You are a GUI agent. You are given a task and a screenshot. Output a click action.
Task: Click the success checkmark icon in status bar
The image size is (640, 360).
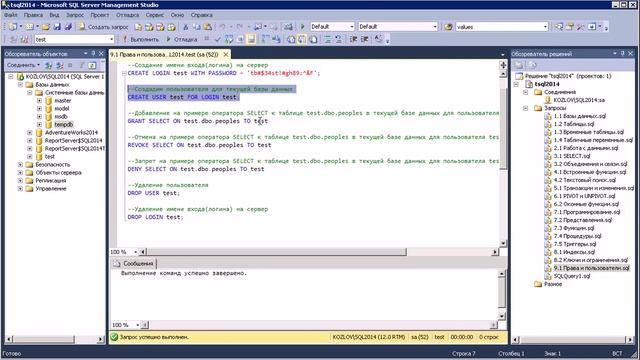114,337
